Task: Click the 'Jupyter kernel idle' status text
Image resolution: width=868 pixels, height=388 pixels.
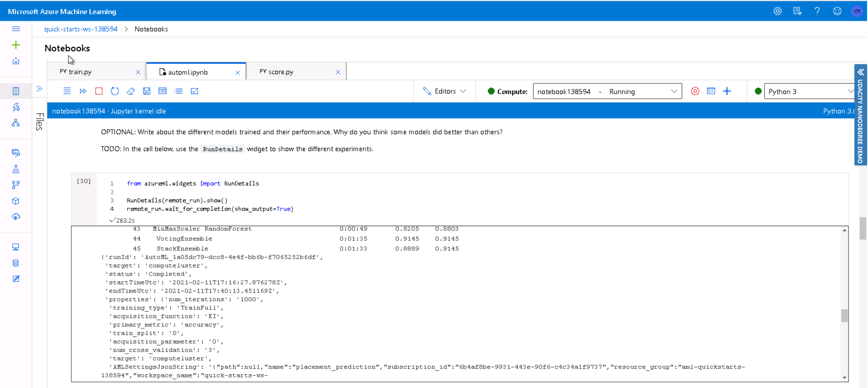Action: pos(138,111)
